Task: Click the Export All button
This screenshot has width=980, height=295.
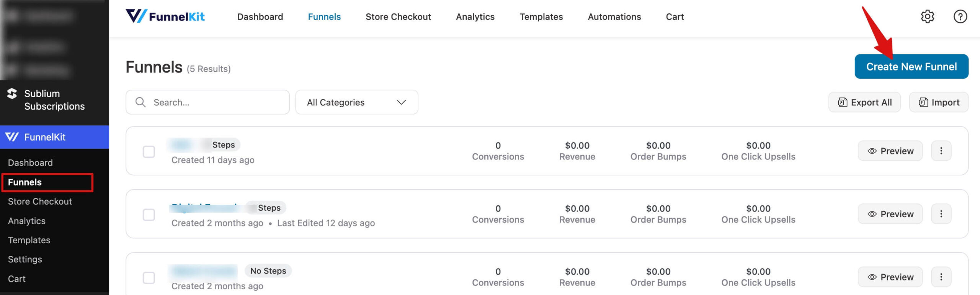Action: pos(864,102)
